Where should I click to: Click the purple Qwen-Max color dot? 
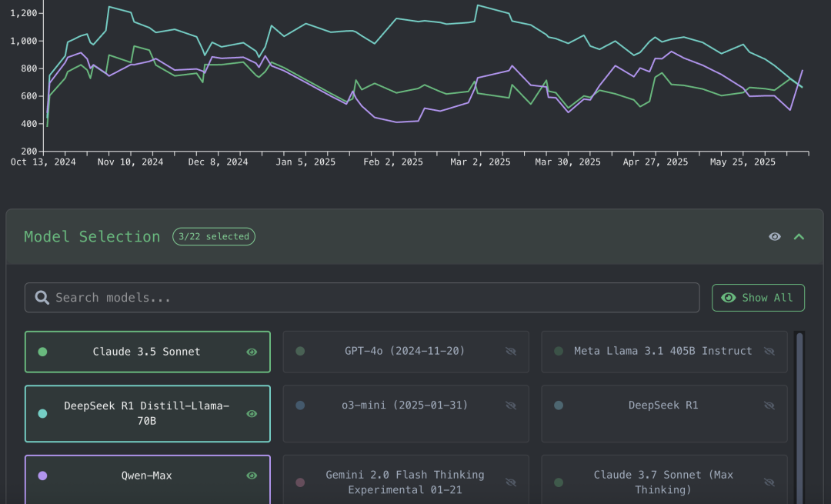[43, 476]
